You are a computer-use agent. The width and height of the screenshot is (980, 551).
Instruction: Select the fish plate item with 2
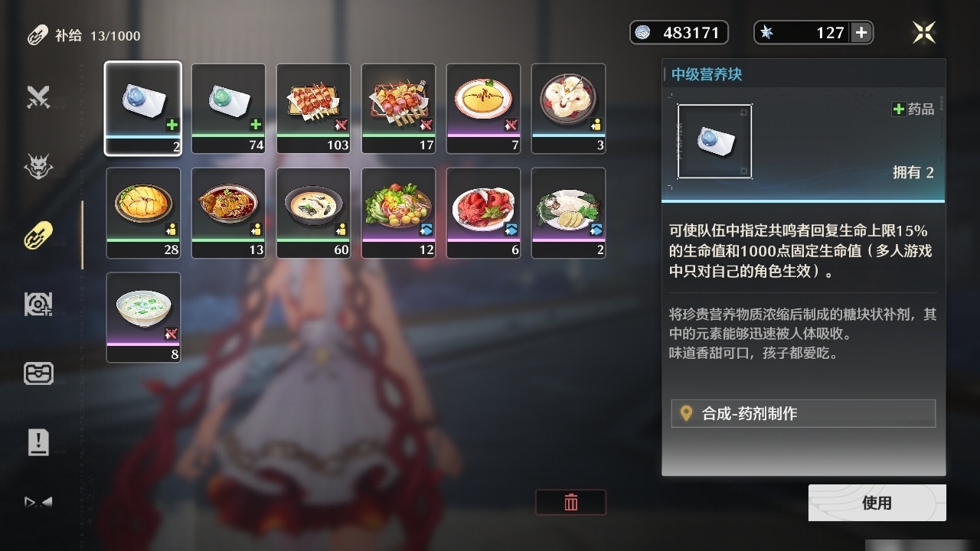[x=568, y=213]
